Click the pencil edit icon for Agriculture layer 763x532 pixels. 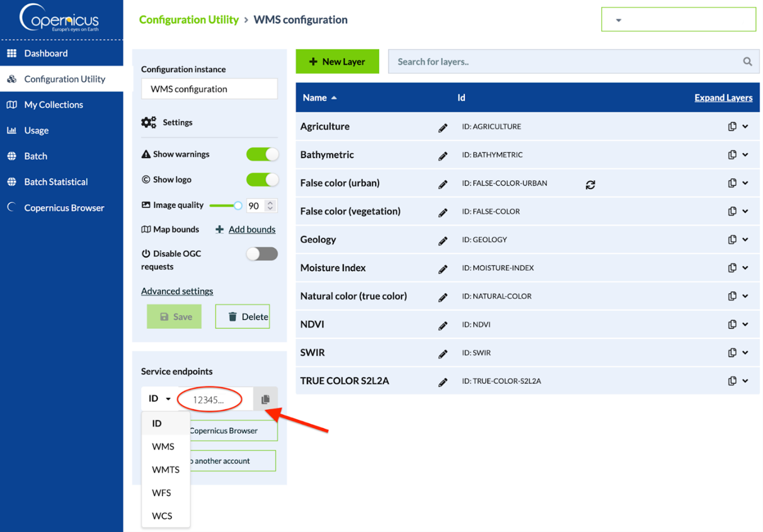click(442, 128)
